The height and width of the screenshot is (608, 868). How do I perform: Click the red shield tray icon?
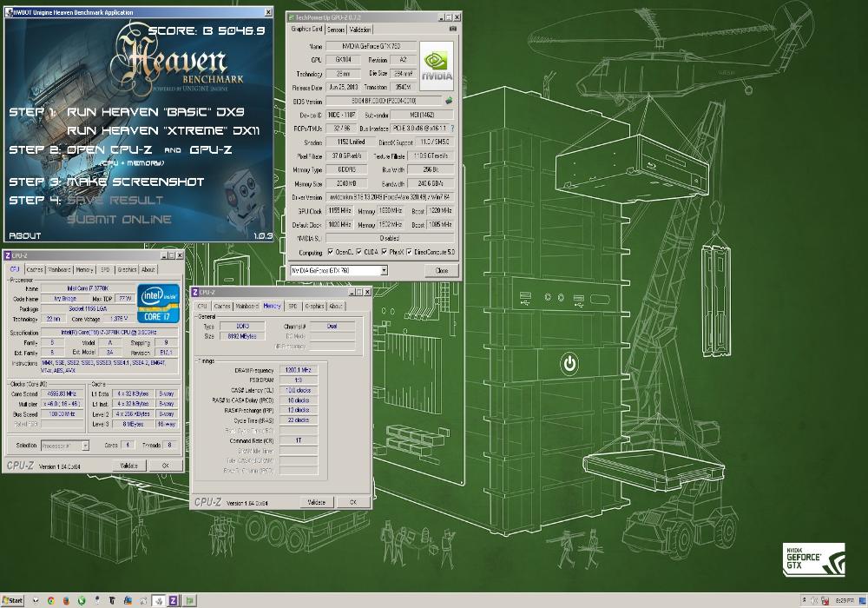[x=825, y=600]
